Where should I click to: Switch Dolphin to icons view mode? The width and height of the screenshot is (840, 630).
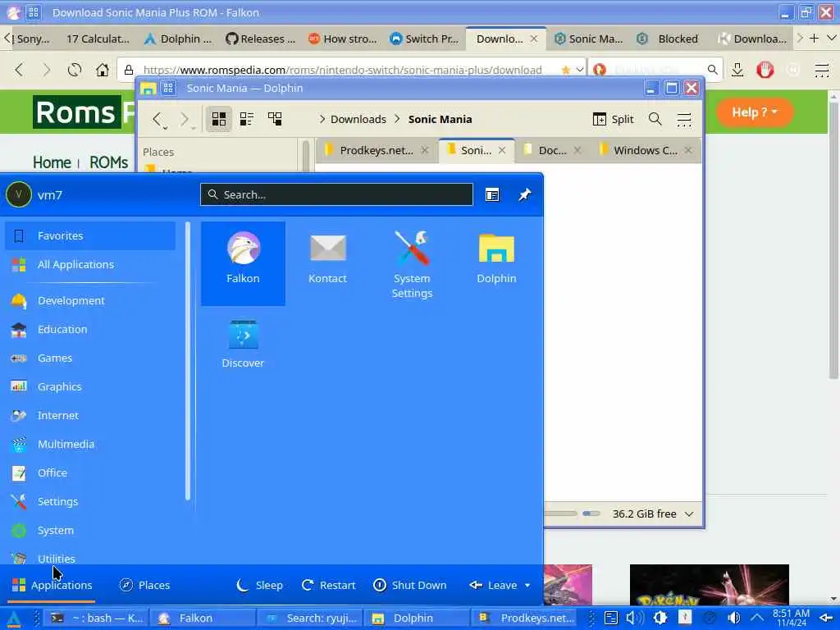(218, 119)
